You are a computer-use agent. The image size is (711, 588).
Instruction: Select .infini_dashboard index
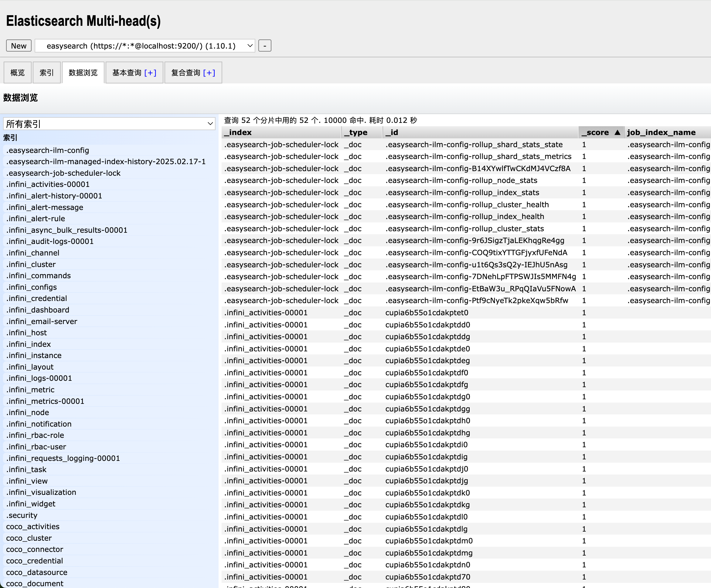pyautogui.click(x=109, y=310)
